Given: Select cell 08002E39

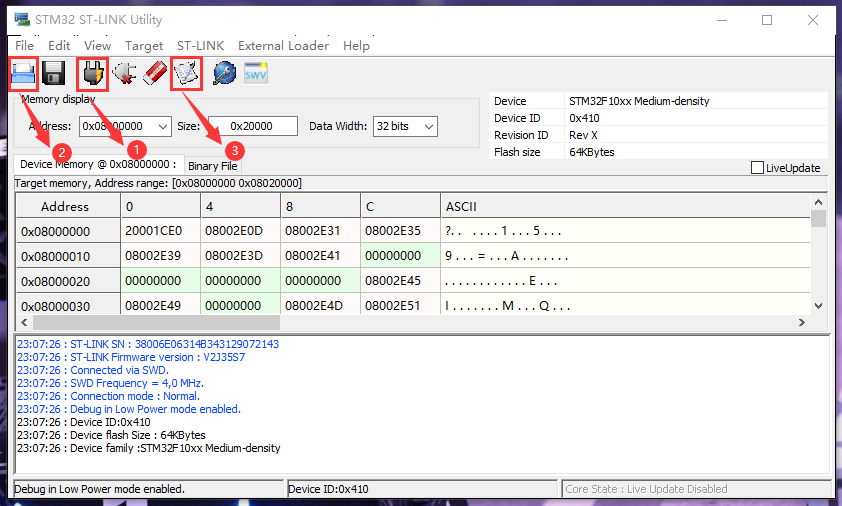Looking at the screenshot, I should [161, 256].
